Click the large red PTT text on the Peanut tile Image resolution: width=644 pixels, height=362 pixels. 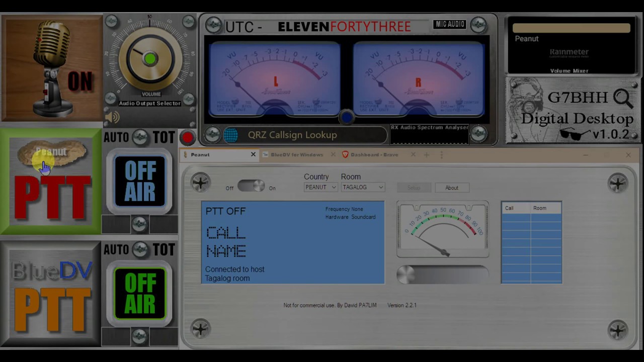click(x=52, y=198)
